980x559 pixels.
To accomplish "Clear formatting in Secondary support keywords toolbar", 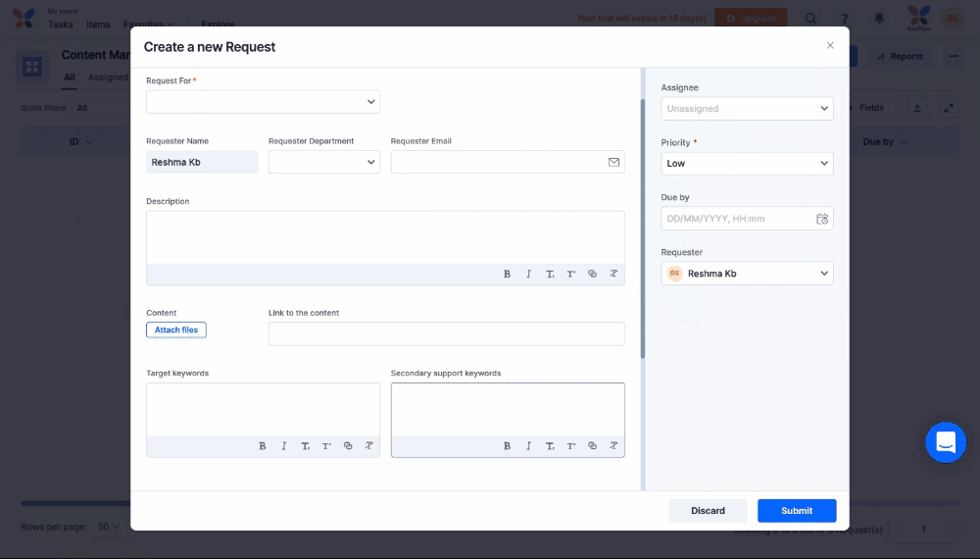I will [613, 446].
